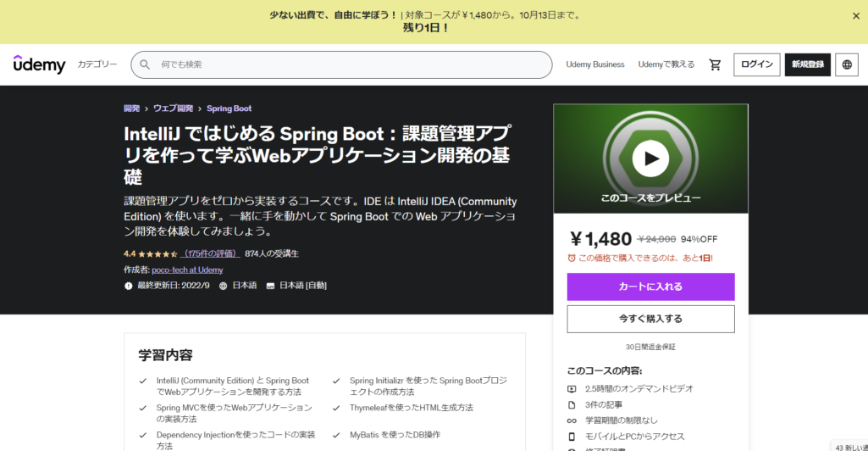Open the language globe selector
This screenshot has width=868, height=451.
pyautogui.click(x=847, y=64)
